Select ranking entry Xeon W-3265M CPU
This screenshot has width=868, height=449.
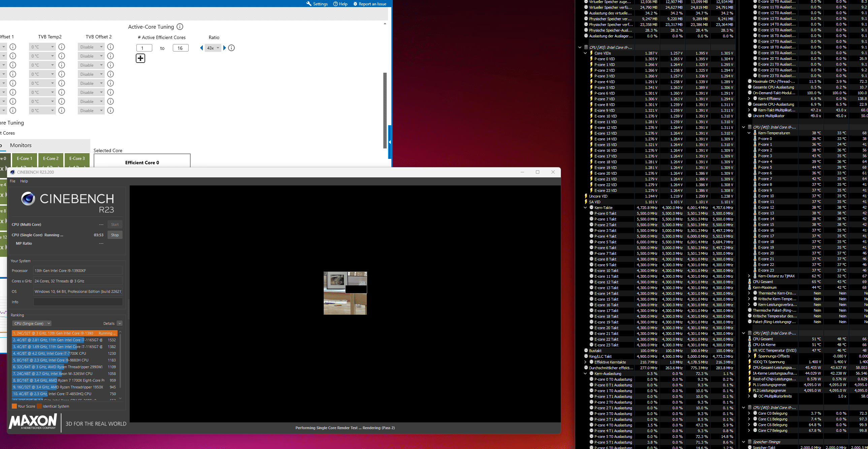(64, 374)
